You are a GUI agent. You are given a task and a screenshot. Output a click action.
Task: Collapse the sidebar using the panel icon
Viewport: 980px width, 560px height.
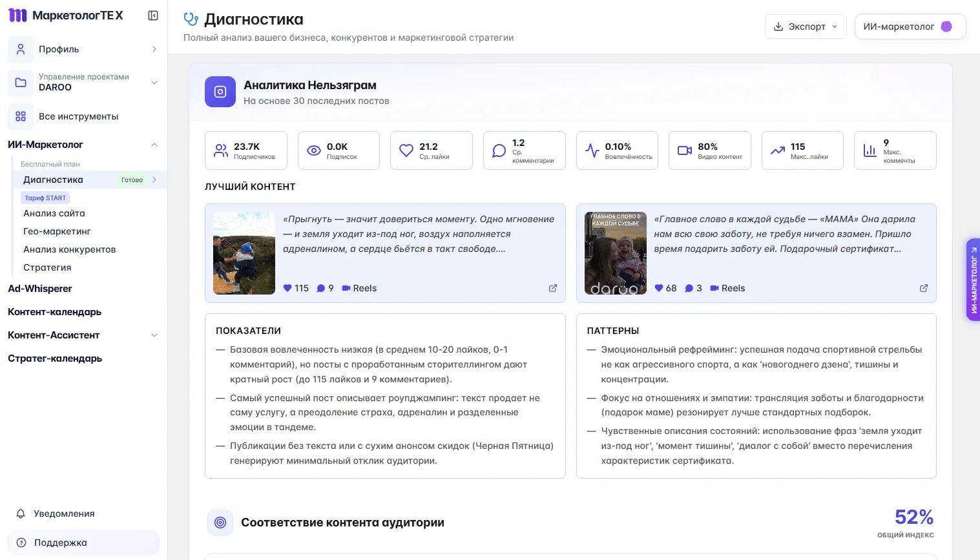152,15
